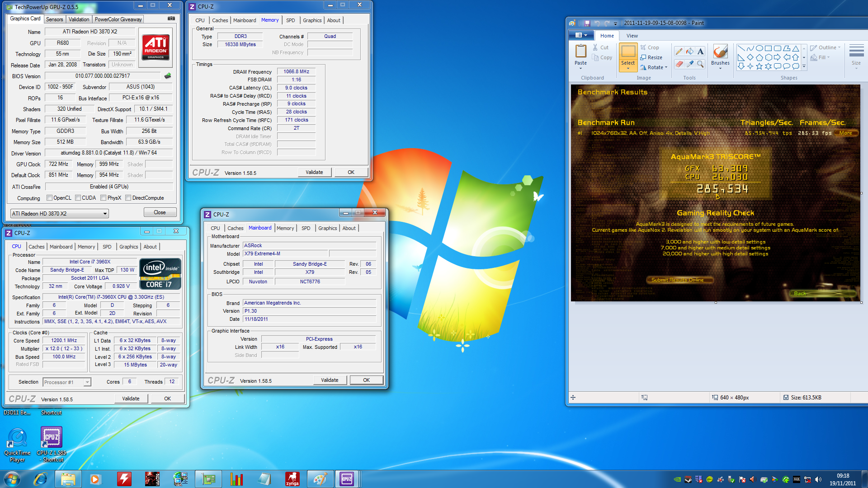This screenshot has height=488, width=868.
Task: Click OK in the mainboard CPU-Z window
Action: click(x=367, y=380)
